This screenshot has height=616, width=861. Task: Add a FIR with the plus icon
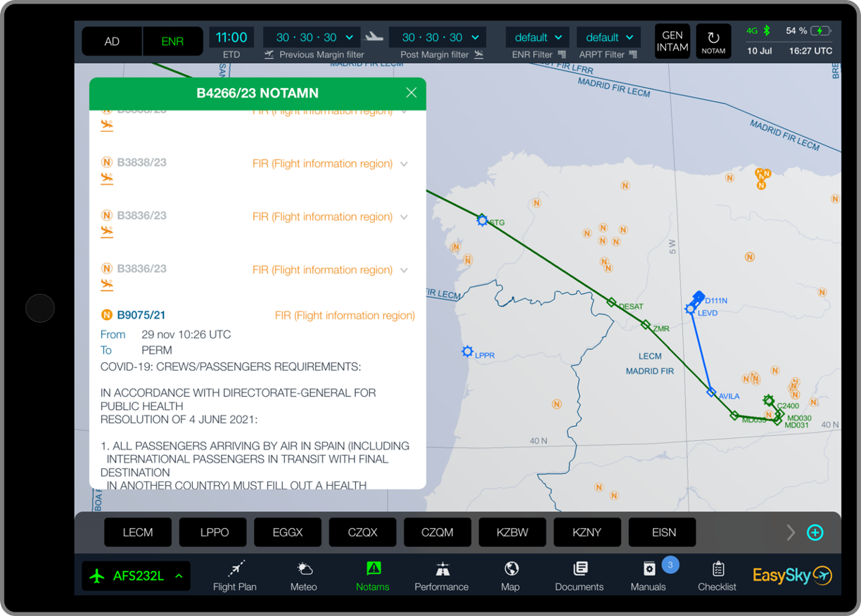click(x=815, y=532)
